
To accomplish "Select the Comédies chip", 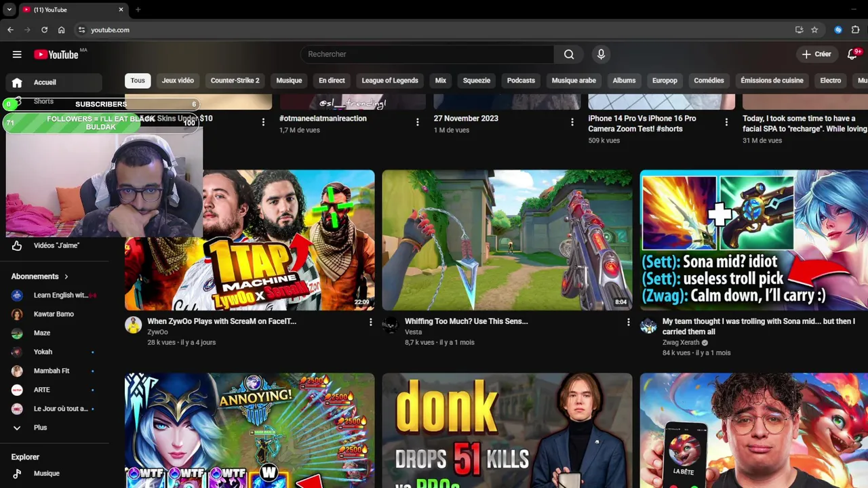I will pos(709,81).
